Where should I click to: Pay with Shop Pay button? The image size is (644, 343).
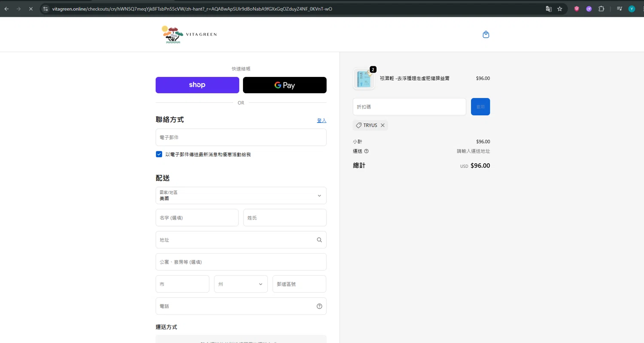coord(197,85)
